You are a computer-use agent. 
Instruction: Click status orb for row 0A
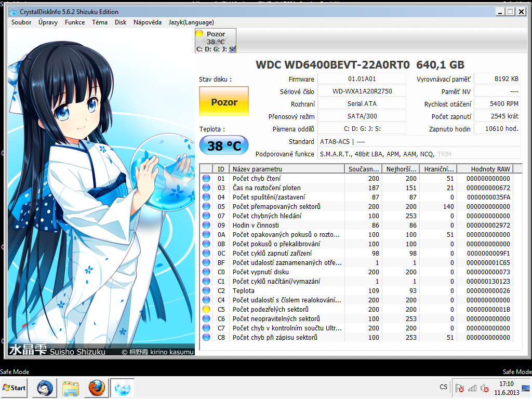[206, 234]
